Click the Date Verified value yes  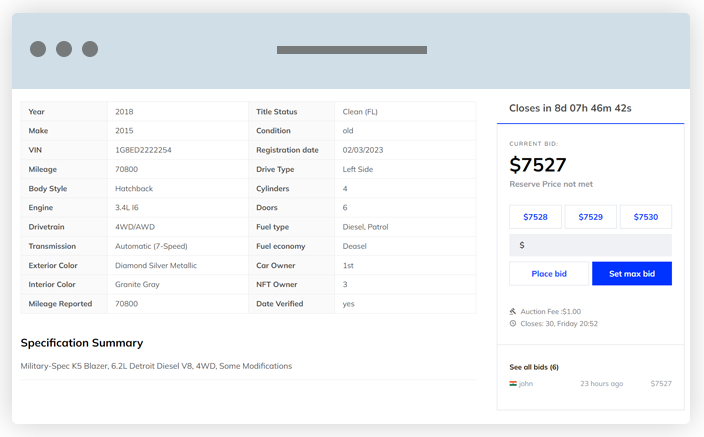(348, 304)
